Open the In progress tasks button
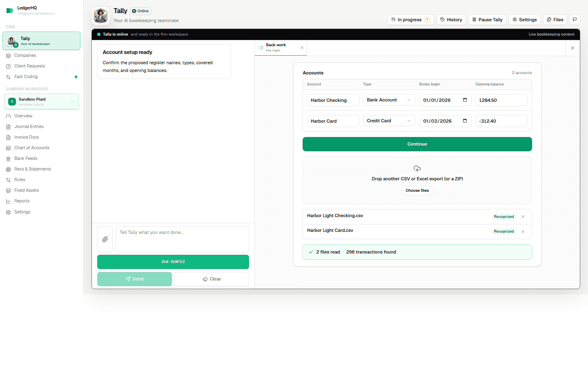Viewport: 588px width, 368px height. pyautogui.click(x=410, y=20)
